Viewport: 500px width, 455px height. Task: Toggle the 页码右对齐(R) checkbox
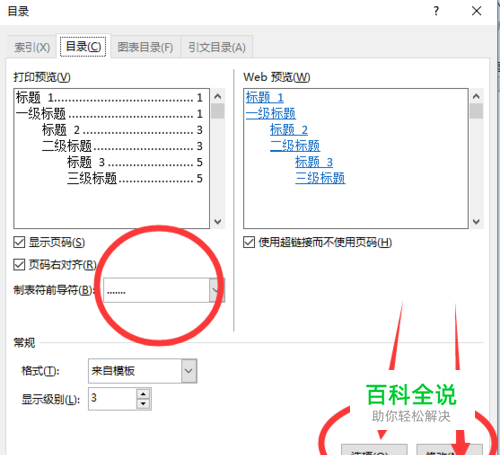click(19, 265)
